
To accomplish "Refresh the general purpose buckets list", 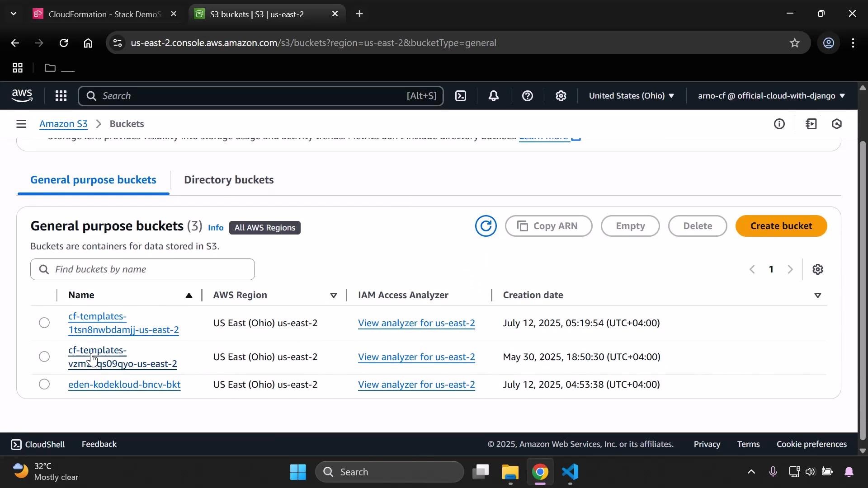I will [x=486, y=226].
